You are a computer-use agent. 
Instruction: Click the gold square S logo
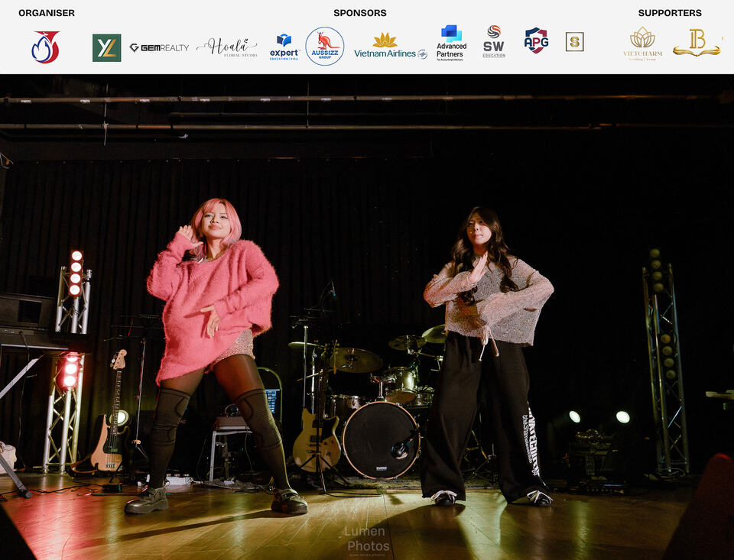click(x=574, y=42)
